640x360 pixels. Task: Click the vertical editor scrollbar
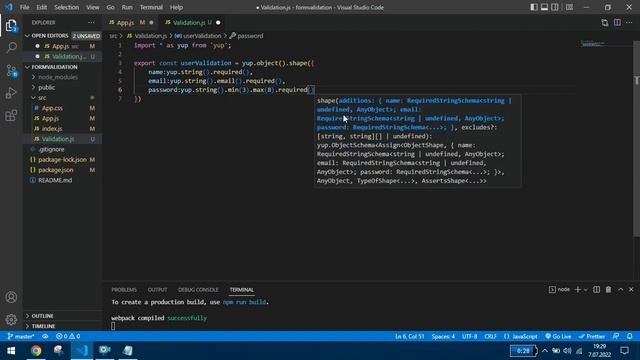point(636,139)
